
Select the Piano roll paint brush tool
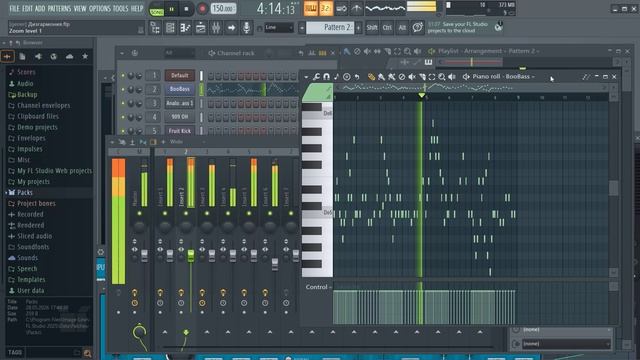point(381,77)
